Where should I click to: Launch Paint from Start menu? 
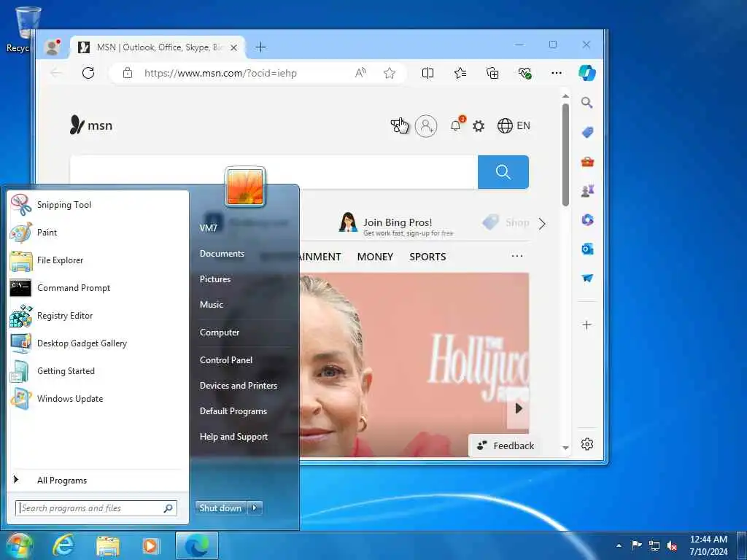point(98,233)
